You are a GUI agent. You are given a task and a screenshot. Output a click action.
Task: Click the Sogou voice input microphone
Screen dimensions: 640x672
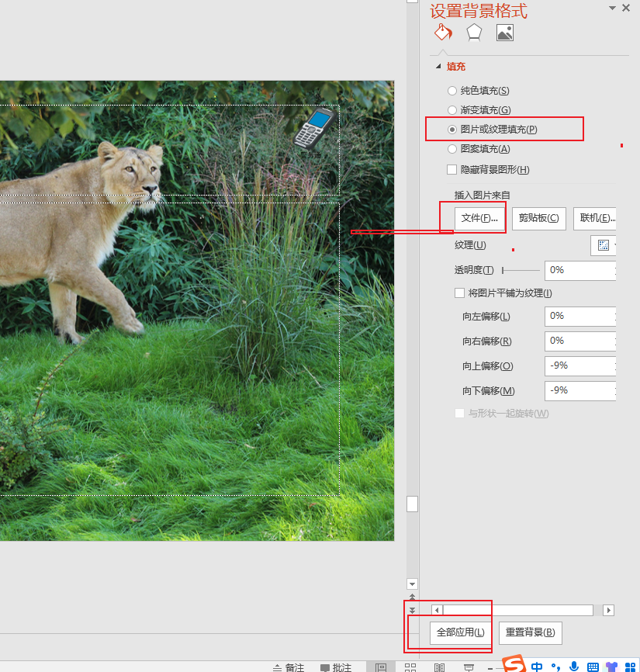[x=574, y=667]
